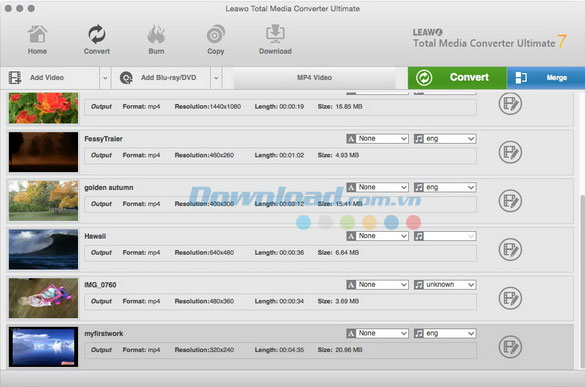Click the audio track icon for myfirstwork
Viewport: 585px width, 387px height.
tap(419, 333)
